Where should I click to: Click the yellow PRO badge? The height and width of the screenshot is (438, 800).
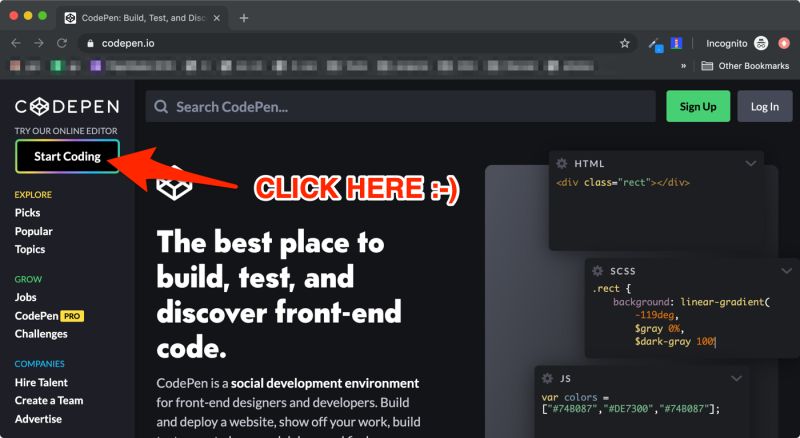tap(72, 316)
